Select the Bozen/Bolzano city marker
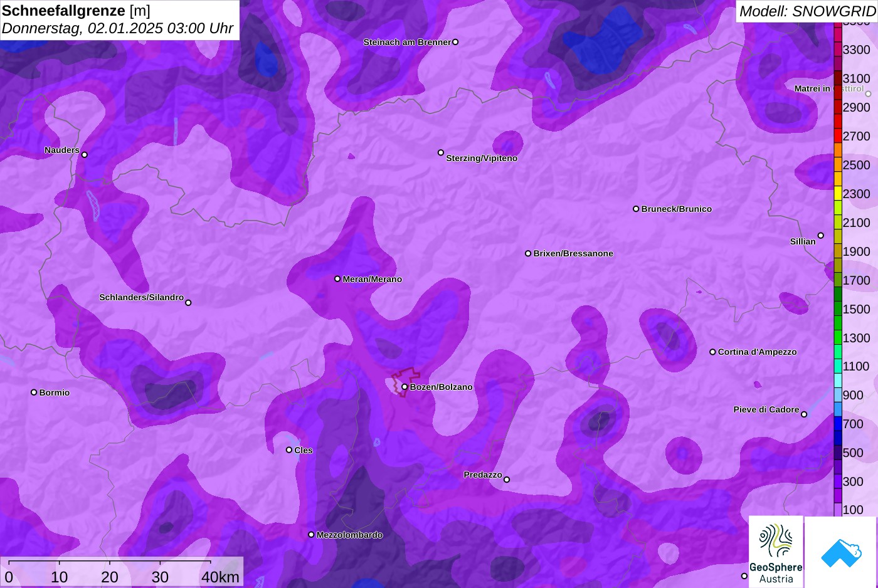This screenshot has width=878, height=588. (405, 387)
